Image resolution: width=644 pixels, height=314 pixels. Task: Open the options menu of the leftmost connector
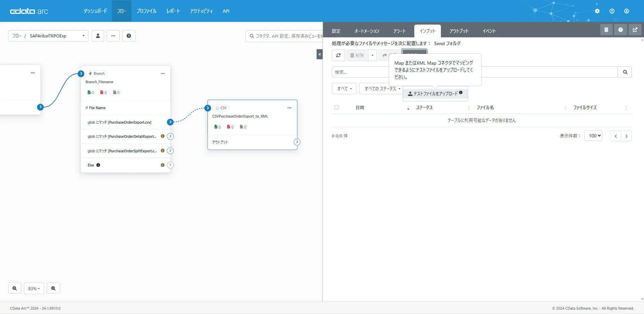33,73
